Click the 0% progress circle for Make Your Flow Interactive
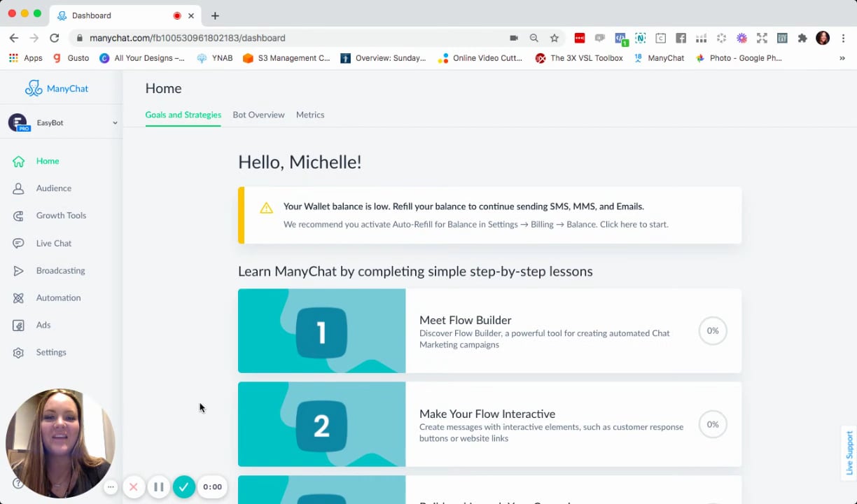Viewport: 857px width, 504px height. coord(713,424)
